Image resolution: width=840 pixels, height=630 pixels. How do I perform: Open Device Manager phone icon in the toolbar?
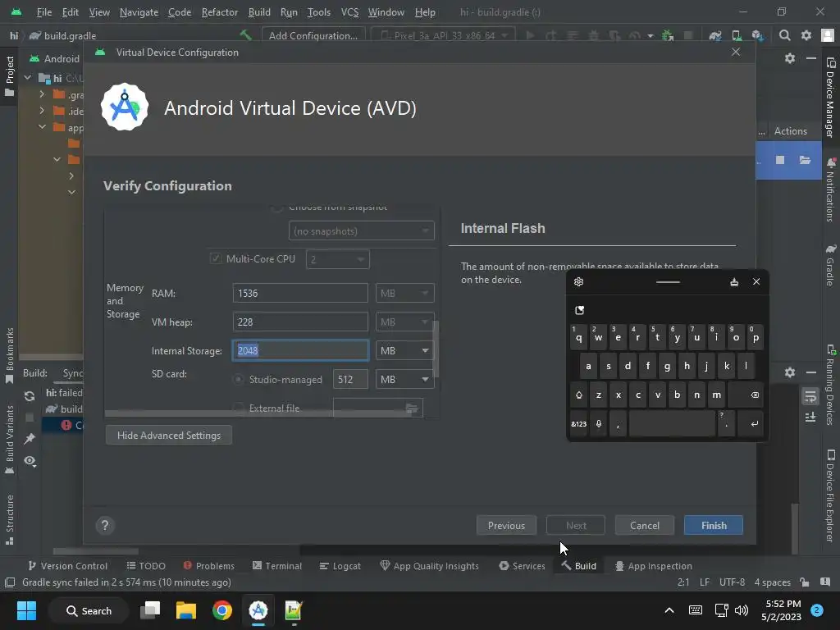point(737,35)
